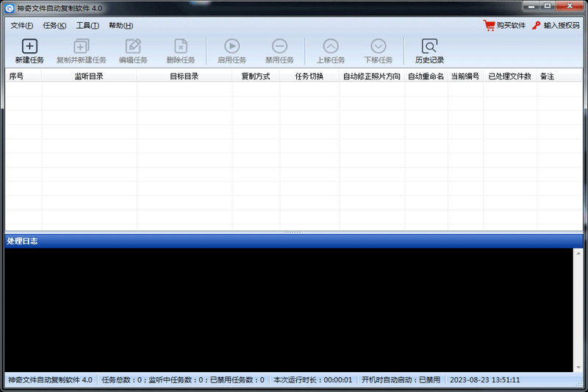Open 历史记录 (History) from toolbar
Image resolution: width=588 pixels, height=392 pixels.
pyautogui.click(x=429, y=51)
